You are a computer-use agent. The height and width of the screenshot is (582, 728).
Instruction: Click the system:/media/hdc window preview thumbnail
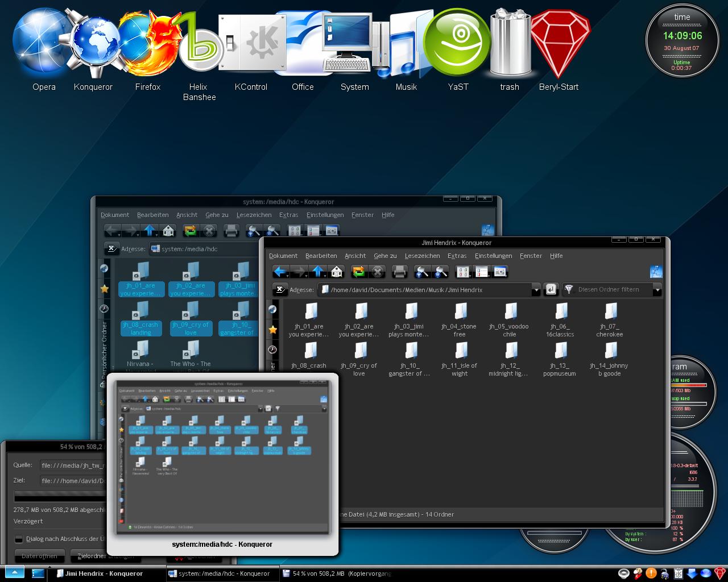(223, 458)
